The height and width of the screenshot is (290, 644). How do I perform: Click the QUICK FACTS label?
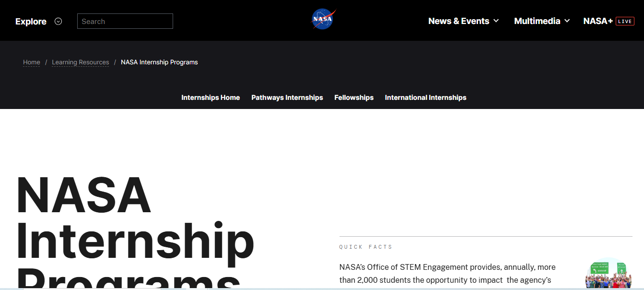pyautogui.click(x=366, y=247)
